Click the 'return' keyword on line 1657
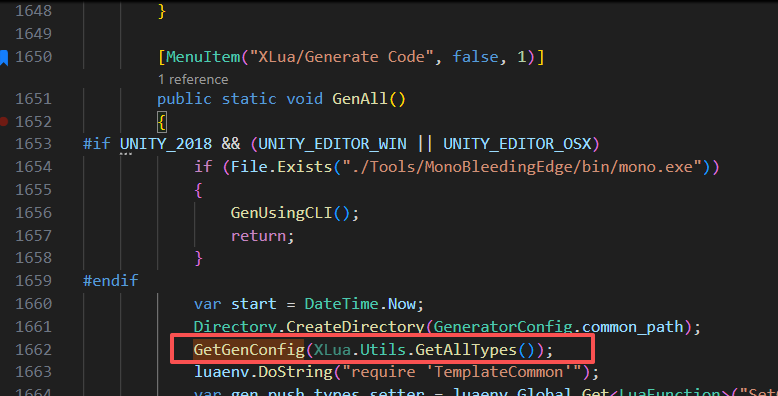Image resolution: width=778 pixels, height=396 pixels. (258, 236)
